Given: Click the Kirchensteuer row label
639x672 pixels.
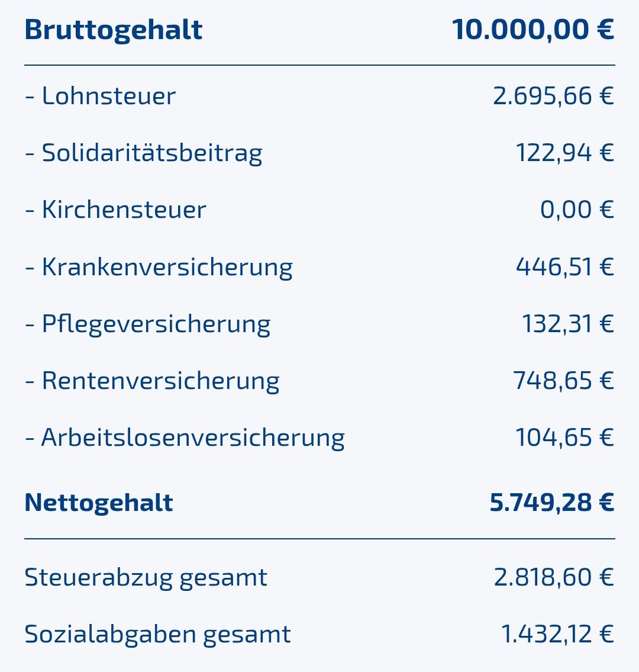Looking at the screenshot, I should [116, 210].
